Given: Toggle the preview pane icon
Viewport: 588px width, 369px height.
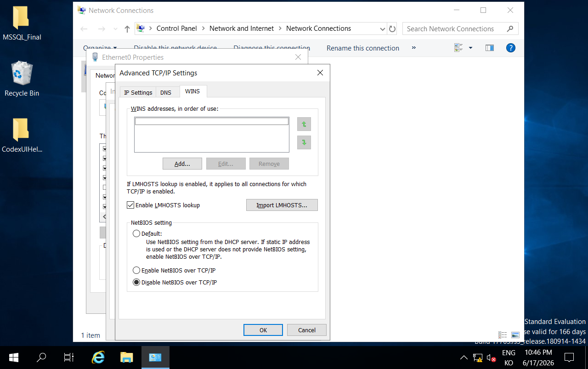Looking at the screenshot, I should (x=490, y=48).
